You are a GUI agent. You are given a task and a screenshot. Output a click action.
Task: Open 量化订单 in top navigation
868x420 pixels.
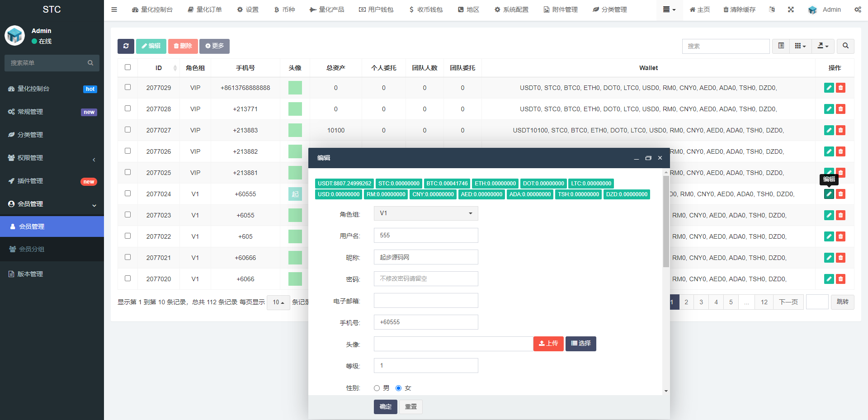[x=205, y=9]
